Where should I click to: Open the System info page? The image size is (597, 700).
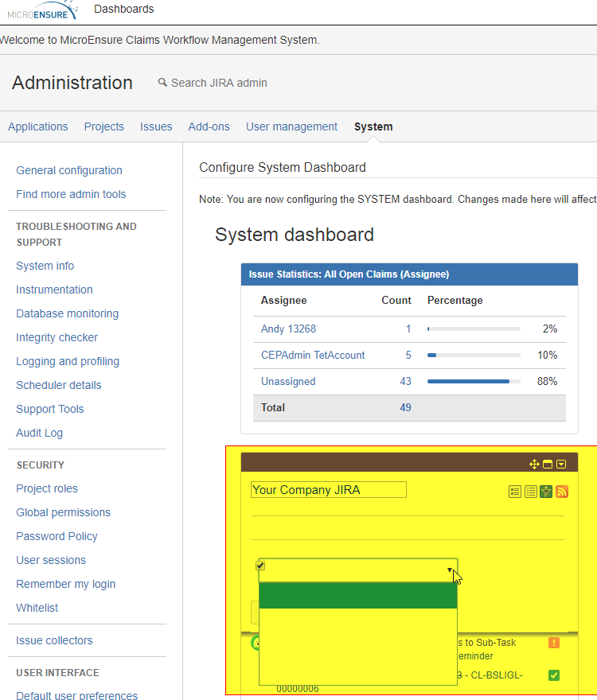tap(45, 266)
